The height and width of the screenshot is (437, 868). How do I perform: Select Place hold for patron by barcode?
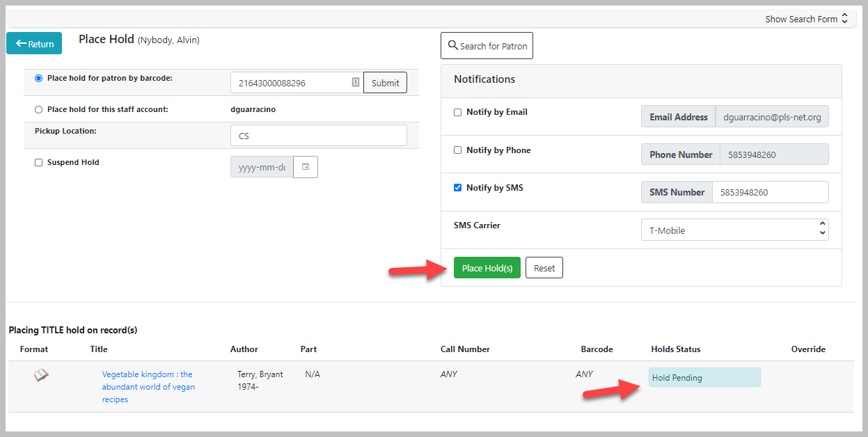click(x=38, y=79)
